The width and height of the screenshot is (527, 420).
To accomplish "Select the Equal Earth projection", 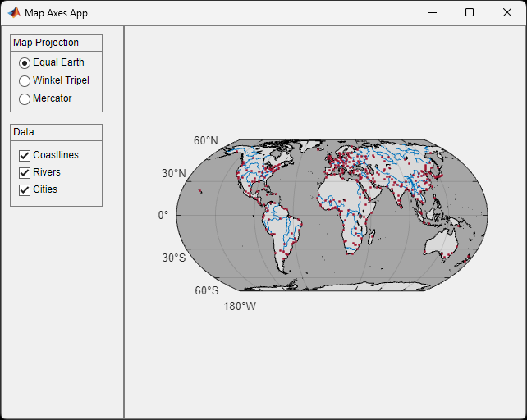I will (x=25, y=62).
